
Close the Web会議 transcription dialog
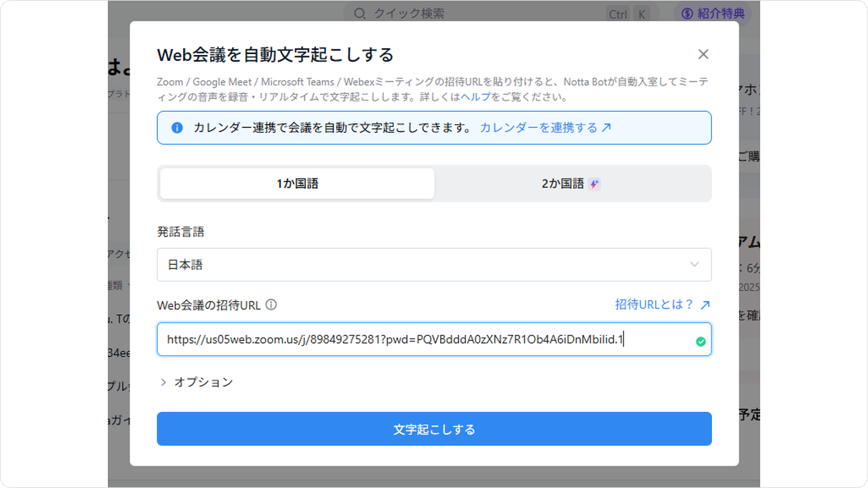[703, 54]
